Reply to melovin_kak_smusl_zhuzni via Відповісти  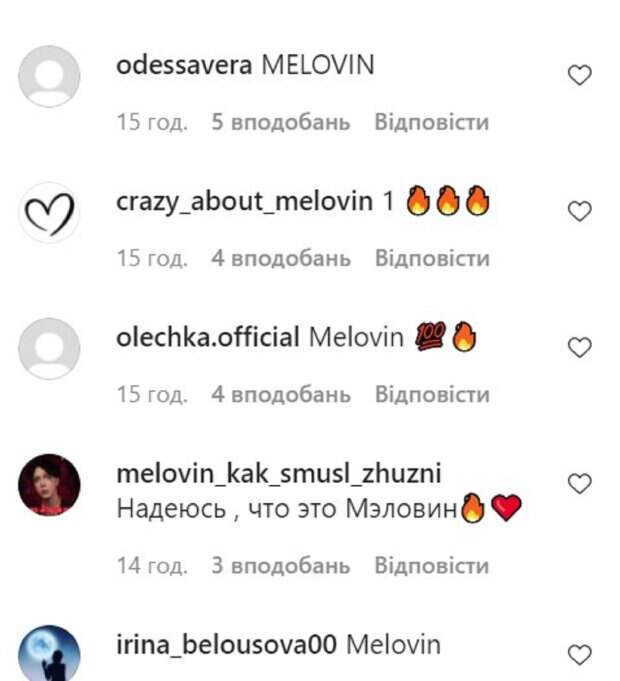tap(432, 565)
